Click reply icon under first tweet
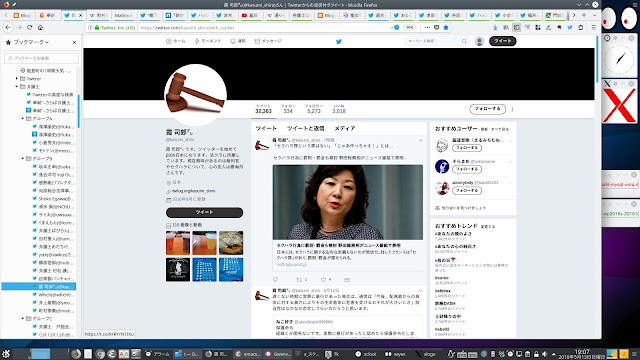This screenshot has width=640, height=360. tap(276, 280)
